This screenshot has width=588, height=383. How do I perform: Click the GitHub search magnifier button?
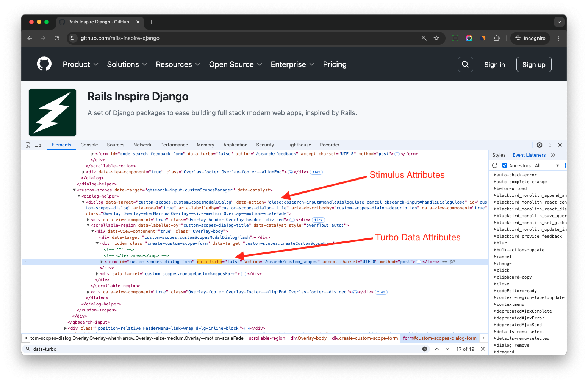coord(465,64)
